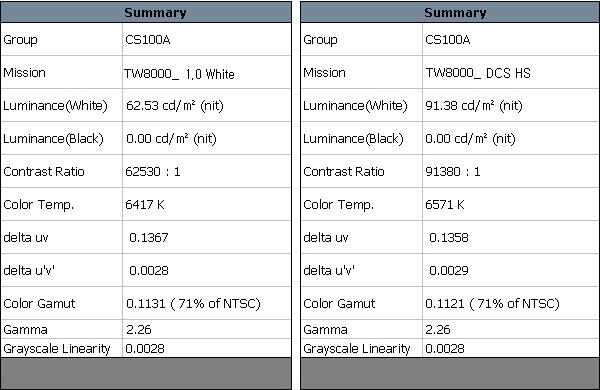Image resolution: width=600 pixels, height=390 pixels.
Task: Click the delta u'v' value 0.0029
Action: 448,271
